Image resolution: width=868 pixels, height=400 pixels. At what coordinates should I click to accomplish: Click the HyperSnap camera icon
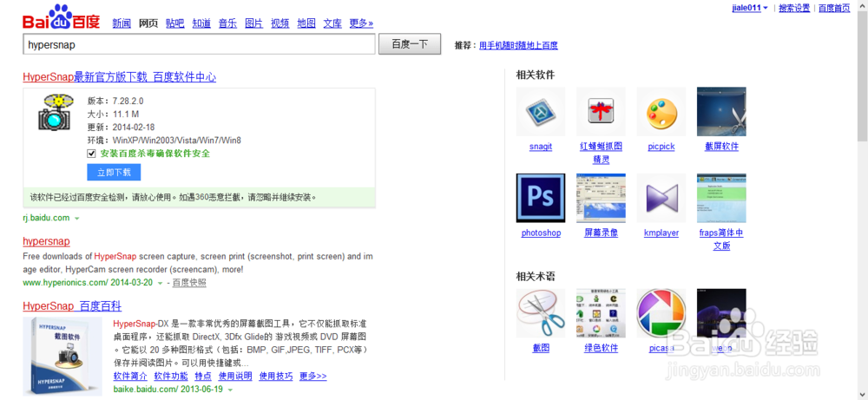tap(56, 112)
